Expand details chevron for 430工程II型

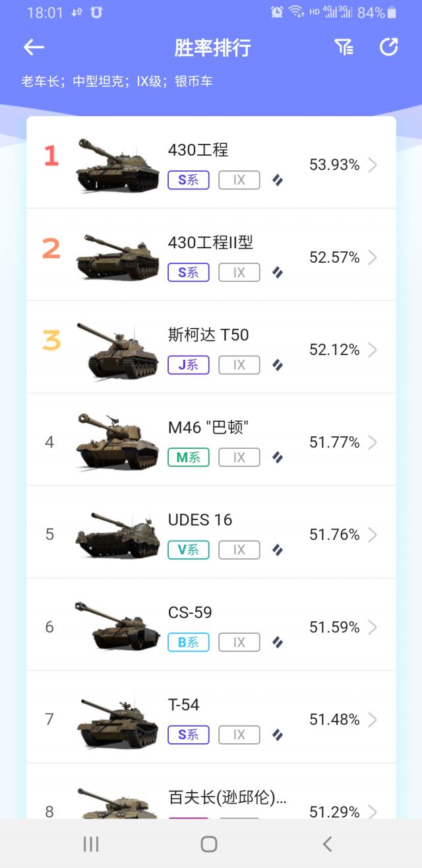pos(373,258)
